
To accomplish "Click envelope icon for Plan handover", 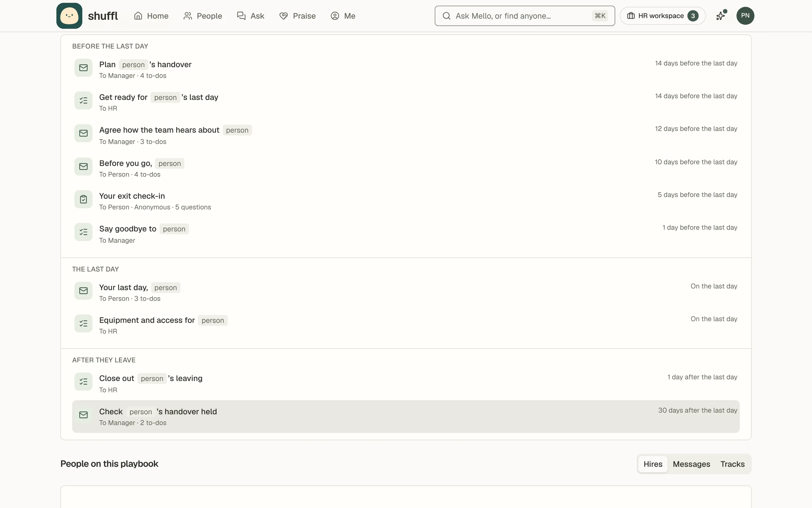I will tap(83, 68).
